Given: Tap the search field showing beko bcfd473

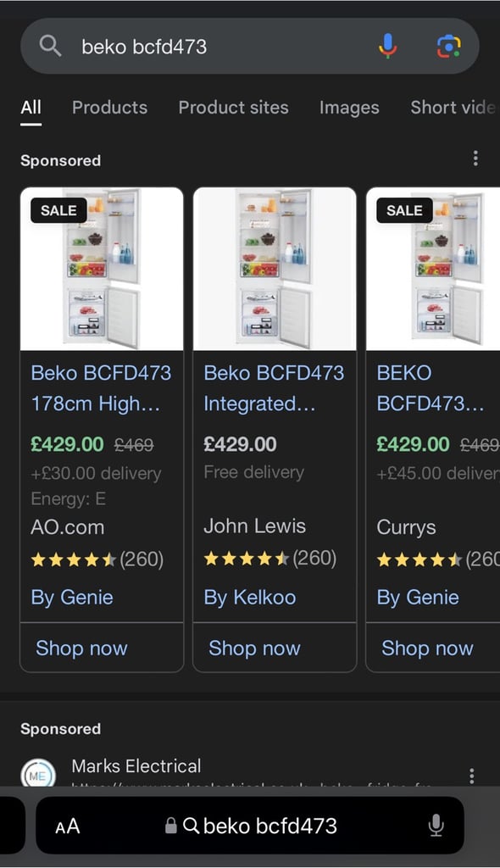Looking at the screenshot, I should click(x=212, y=46).
